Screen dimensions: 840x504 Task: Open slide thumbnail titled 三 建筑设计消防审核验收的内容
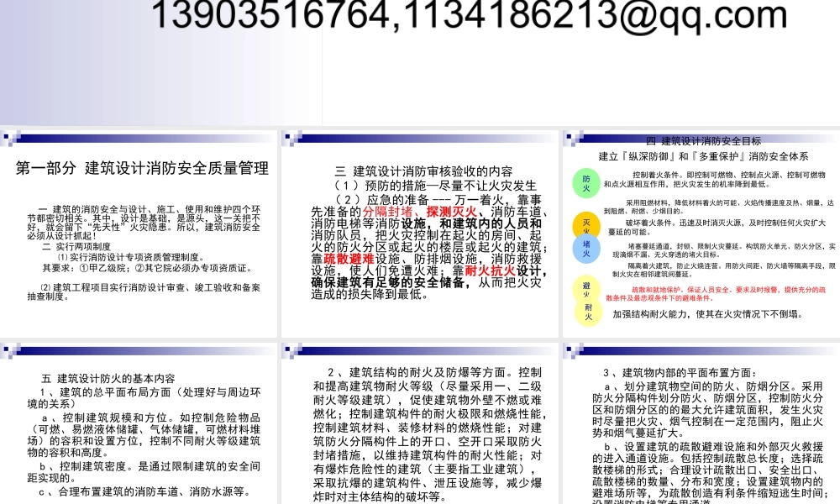click(x=419, y=234)
